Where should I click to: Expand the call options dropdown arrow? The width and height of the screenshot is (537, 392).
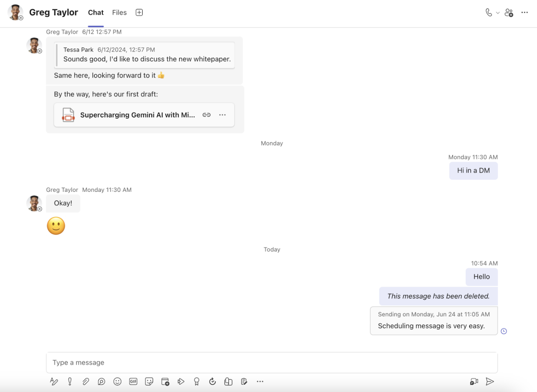pyautogui.click(x=498, y=13)
